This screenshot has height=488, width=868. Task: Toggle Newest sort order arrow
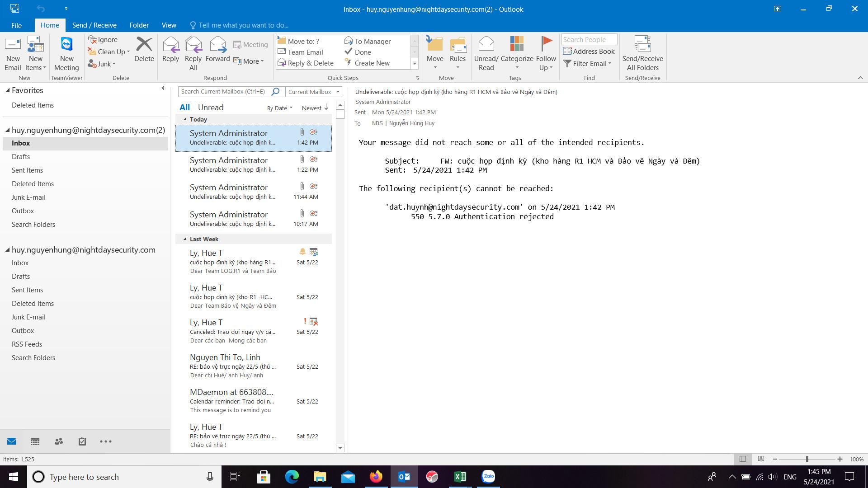(x=326, y=108)
